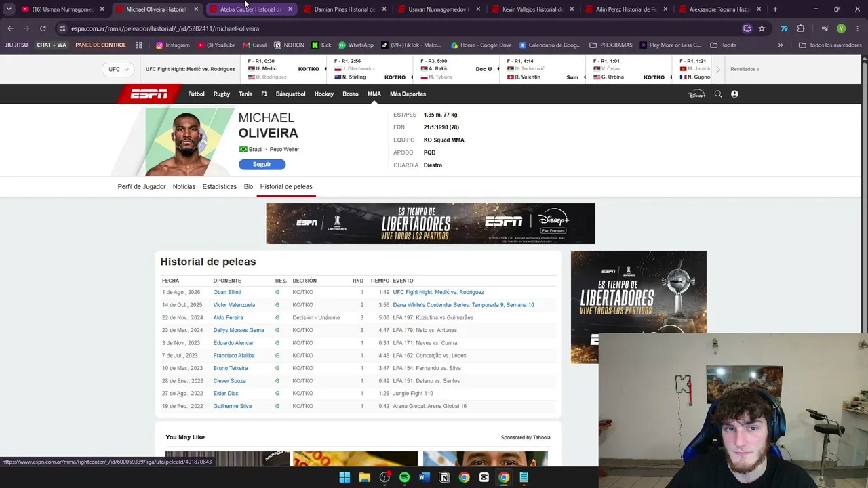Open Microsoft Word from the taskbar

(x=425, y=477)
